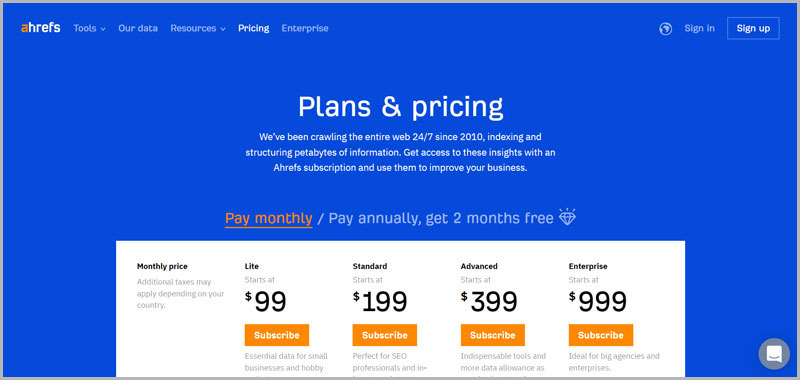Switch to Pay annually billing option
The width and height of the screenshot is (800, 380).
click(x=441, y=218)
